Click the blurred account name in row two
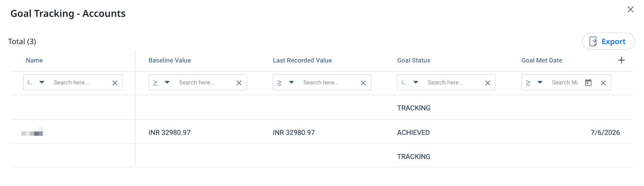The image size is (644, 186). (x=34, y=132)
